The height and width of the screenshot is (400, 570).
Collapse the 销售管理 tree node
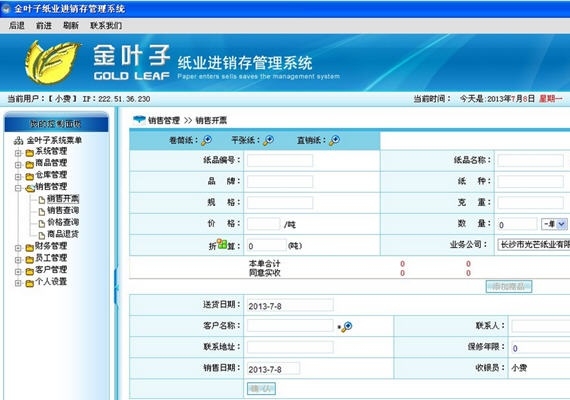18,188
